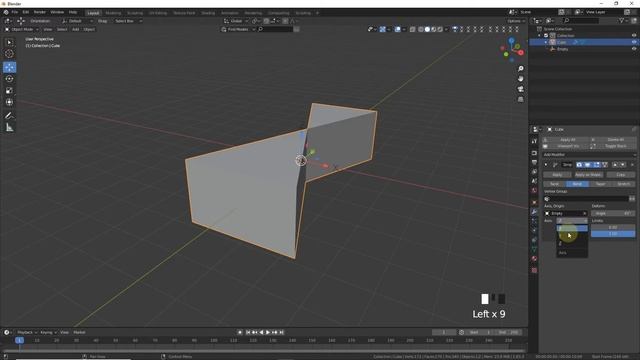
Task: Open the Output properties tab
Action: coord(534,162)
